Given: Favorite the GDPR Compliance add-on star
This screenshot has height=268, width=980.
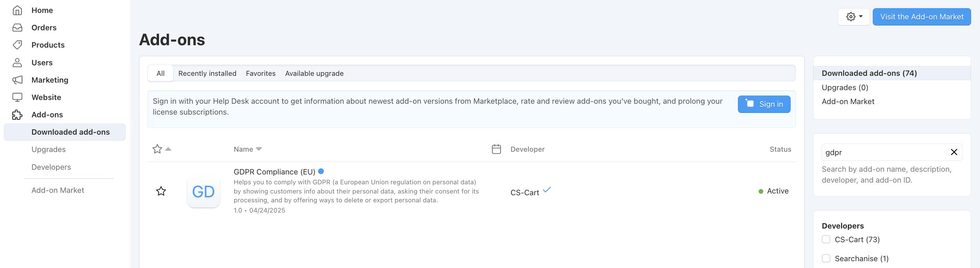Looking at the screenshot, I should point(161,191).
